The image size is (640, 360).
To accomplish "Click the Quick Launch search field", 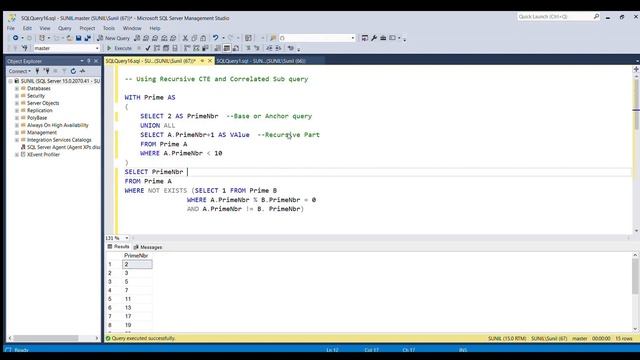I will (555, 17).
